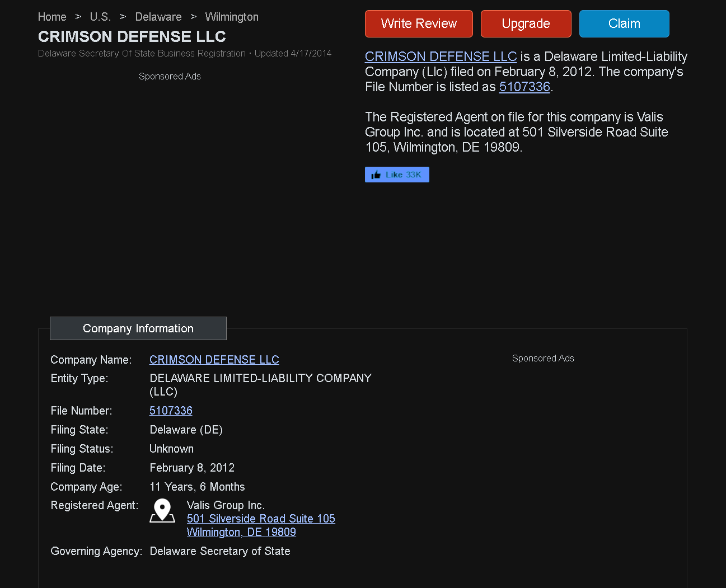Follow file number 5107336 link in description paragraph
This screenshot has width=726, height=588.
point(524,87)
